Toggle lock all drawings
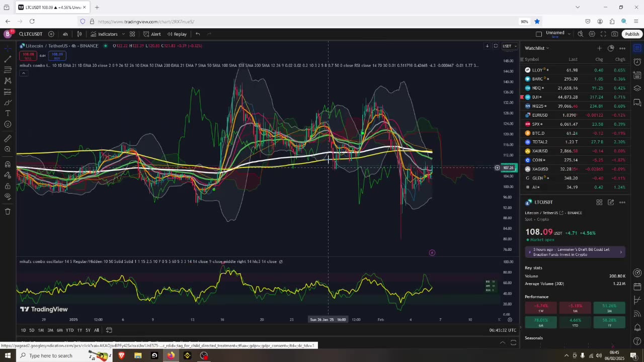 click(8, 186)
